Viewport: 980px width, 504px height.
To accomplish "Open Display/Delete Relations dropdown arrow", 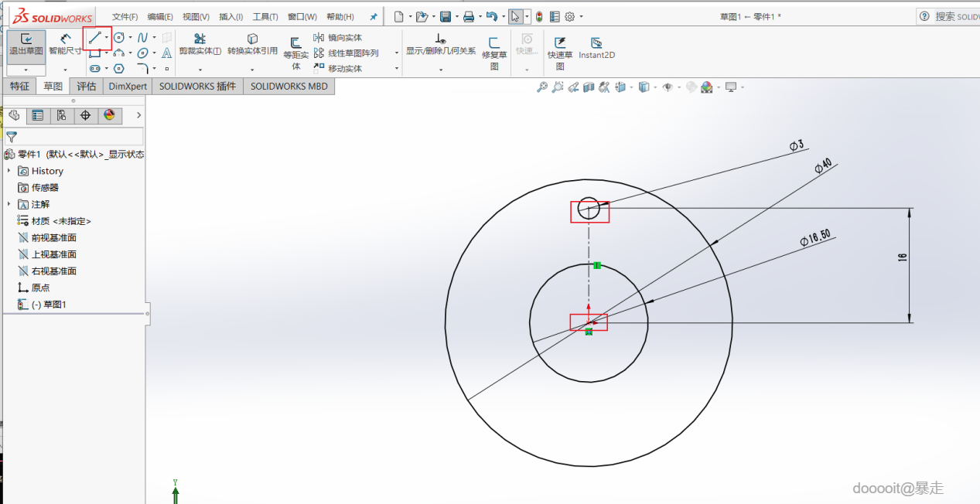I will [441, 70].
